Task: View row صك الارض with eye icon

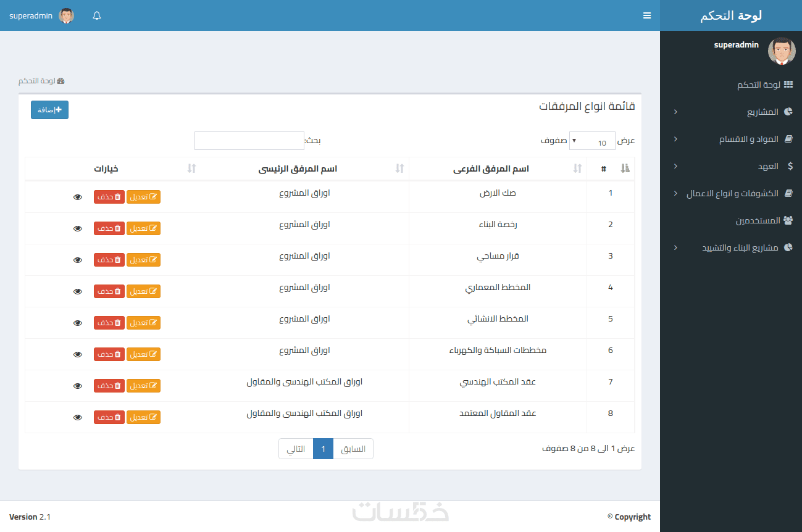Action: tap(77, 197)
